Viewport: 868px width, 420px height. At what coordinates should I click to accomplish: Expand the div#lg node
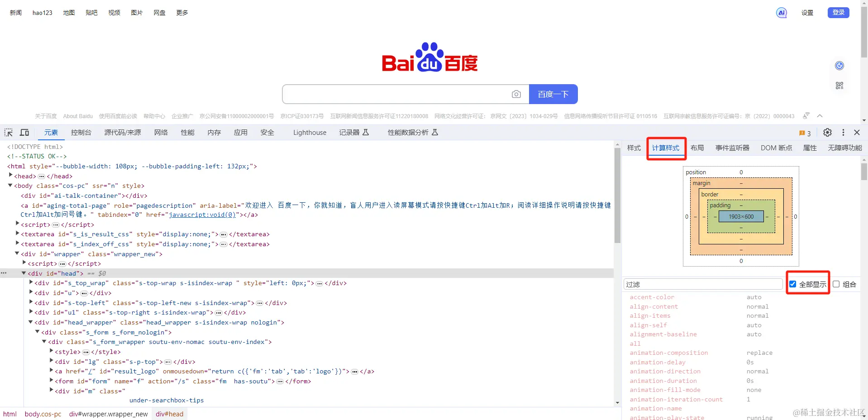[51, 362]
